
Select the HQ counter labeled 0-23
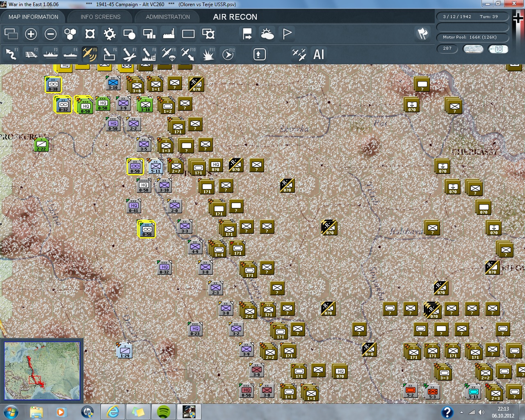coord(195,329)
